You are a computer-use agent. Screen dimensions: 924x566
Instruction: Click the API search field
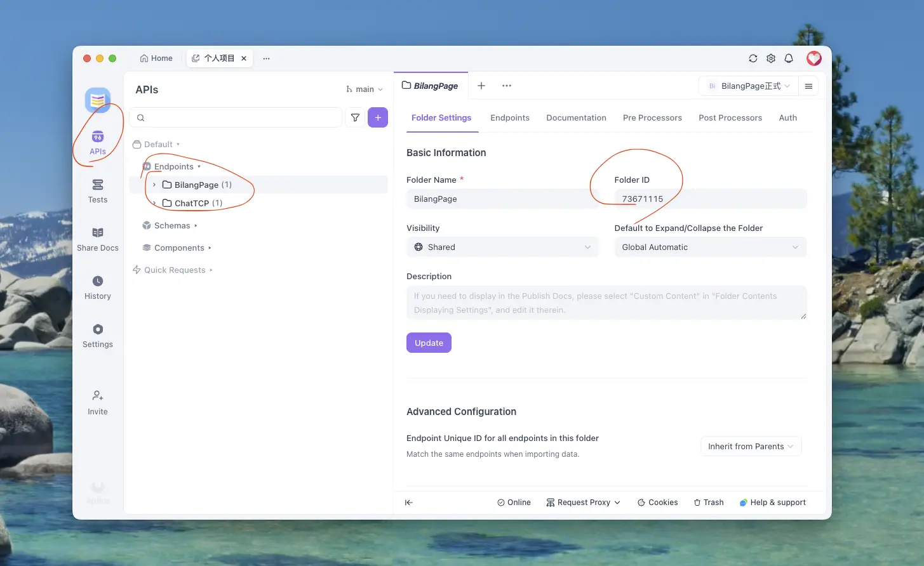pyautogui.click(x=236, y=117)
